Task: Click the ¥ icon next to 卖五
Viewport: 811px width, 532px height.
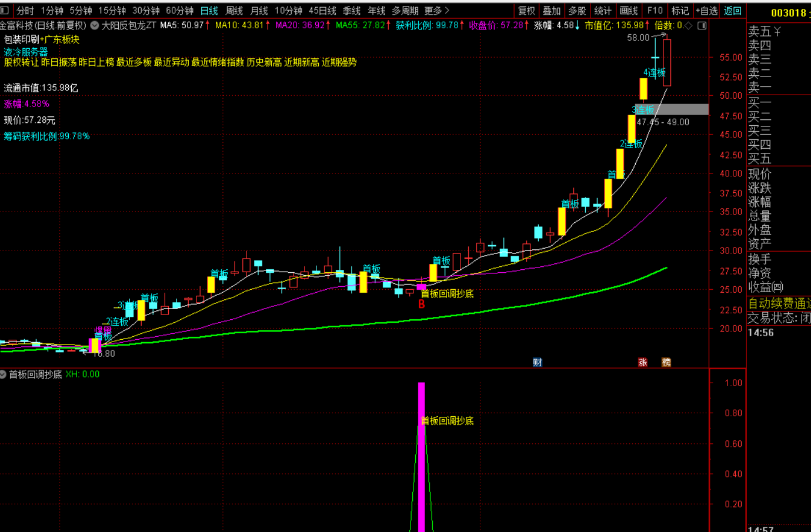Action: coord(777,32)
